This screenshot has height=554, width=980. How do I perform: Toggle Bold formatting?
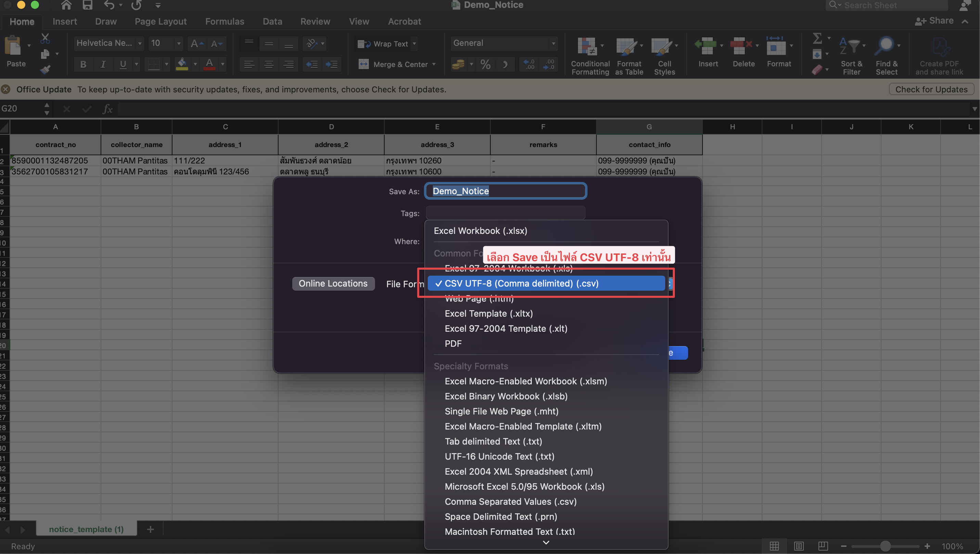tap(83, 64)
